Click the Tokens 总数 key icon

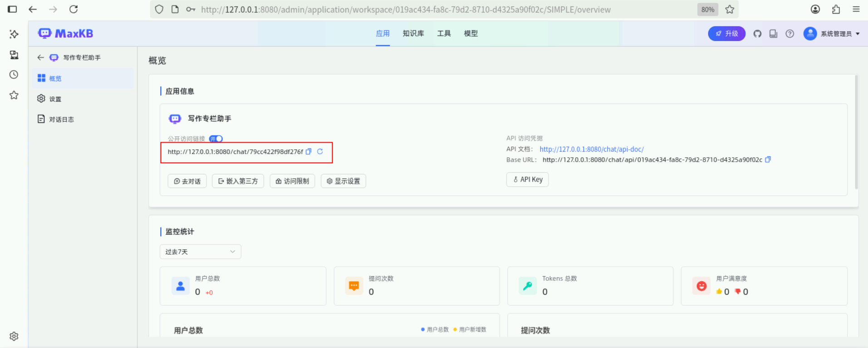coord(528,286)
